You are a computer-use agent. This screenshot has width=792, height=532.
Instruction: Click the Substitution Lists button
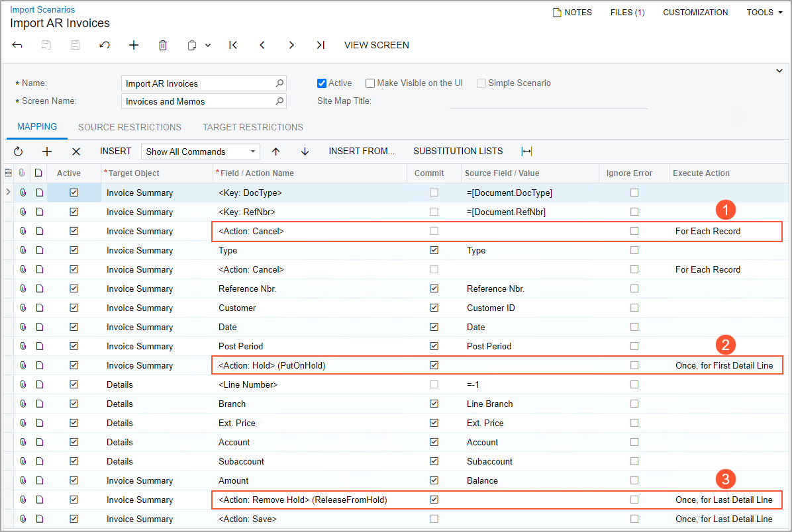tap(458, 152)
